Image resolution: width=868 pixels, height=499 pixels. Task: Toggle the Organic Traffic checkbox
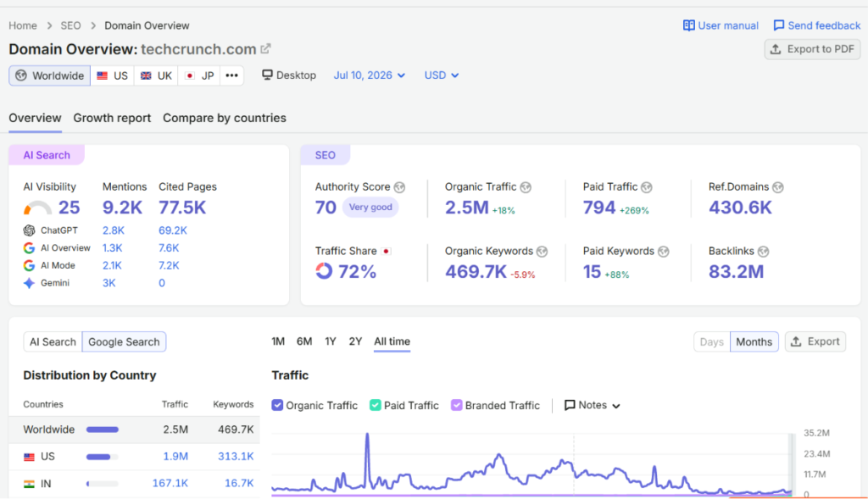[277, 405]
